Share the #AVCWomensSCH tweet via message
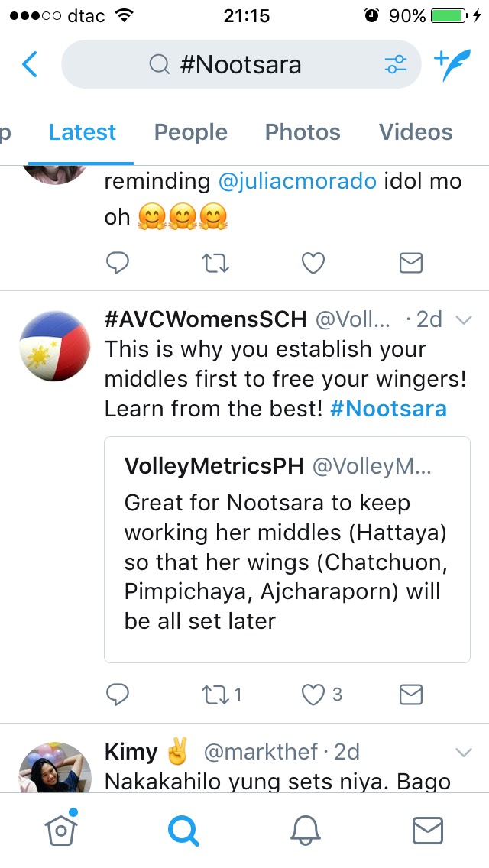 [x=411, y=694]
